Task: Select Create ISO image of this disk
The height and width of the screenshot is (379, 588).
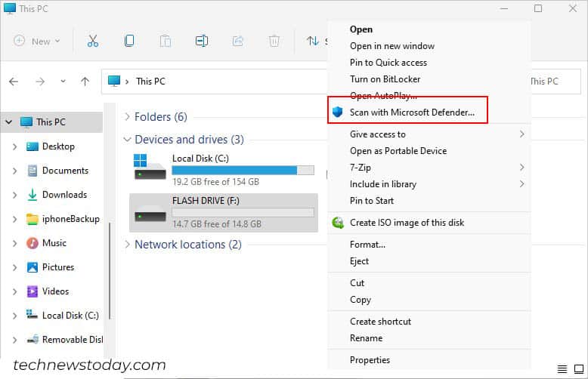Action: pyautogui.click(x=429, y=223)
